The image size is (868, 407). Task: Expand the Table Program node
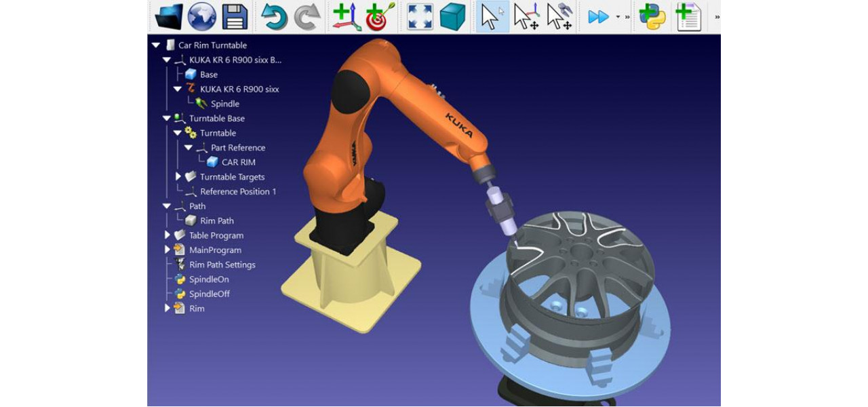pyautogui.click(x=167, y=235)
